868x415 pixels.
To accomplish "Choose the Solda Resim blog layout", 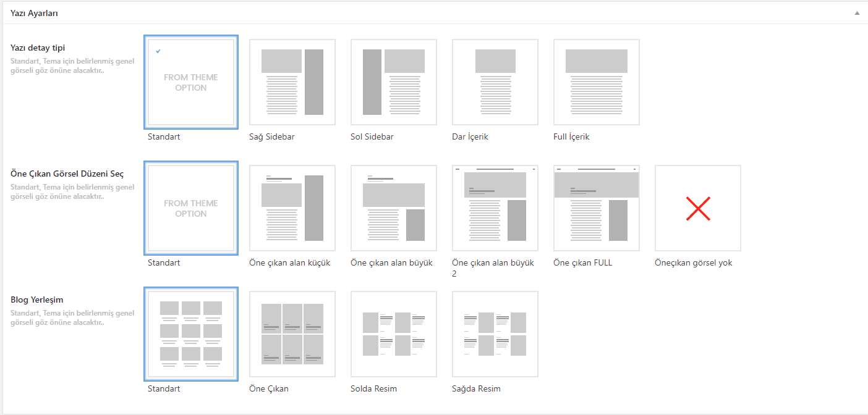I will click(x=393, y=334).
